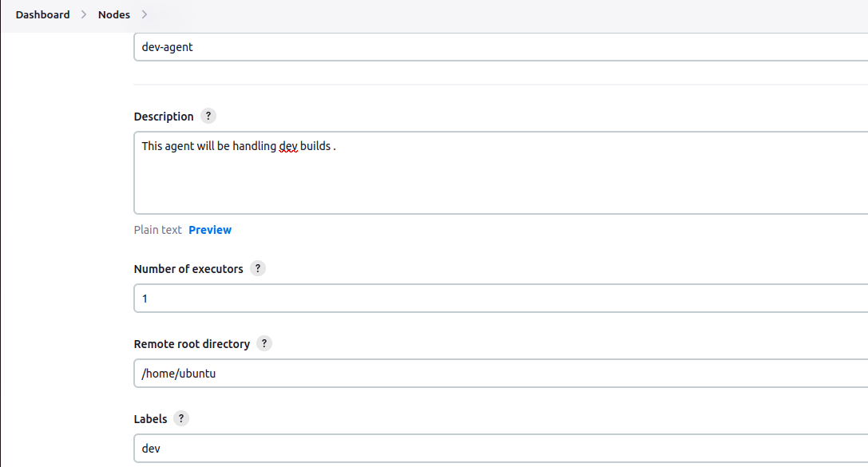Show help icon beside Labels
Screen dimensions: 868x467
pyautogui.click(x=181, y=418)
